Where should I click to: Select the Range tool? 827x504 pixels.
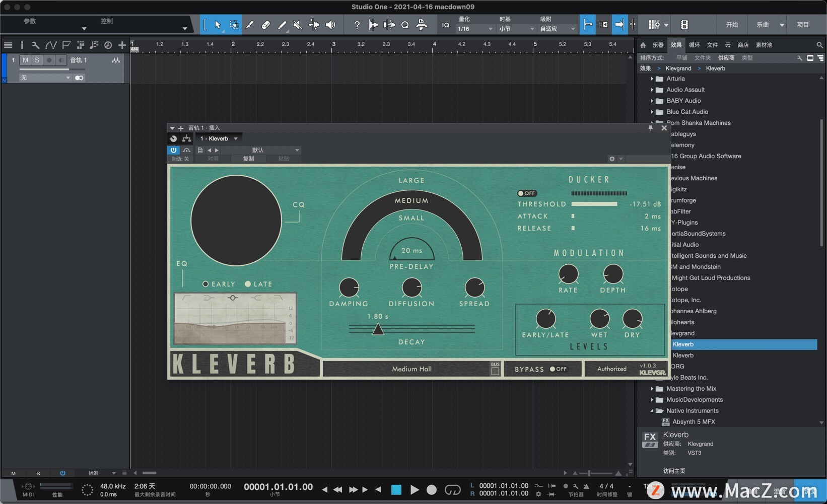point(234,25)
